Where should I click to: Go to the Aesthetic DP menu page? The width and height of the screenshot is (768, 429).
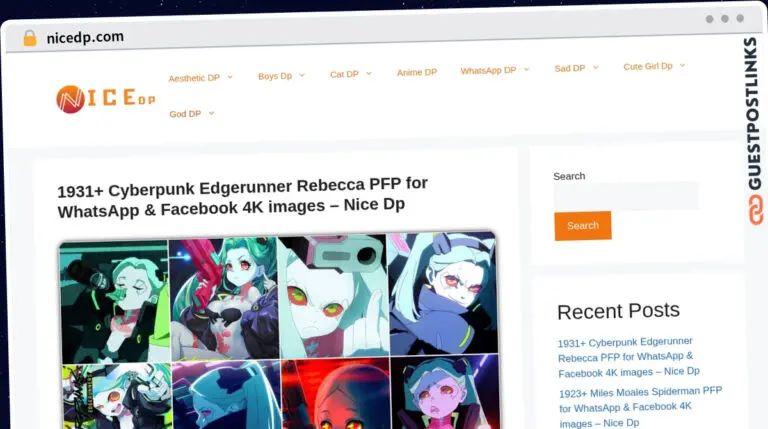(x=194, y=77)
